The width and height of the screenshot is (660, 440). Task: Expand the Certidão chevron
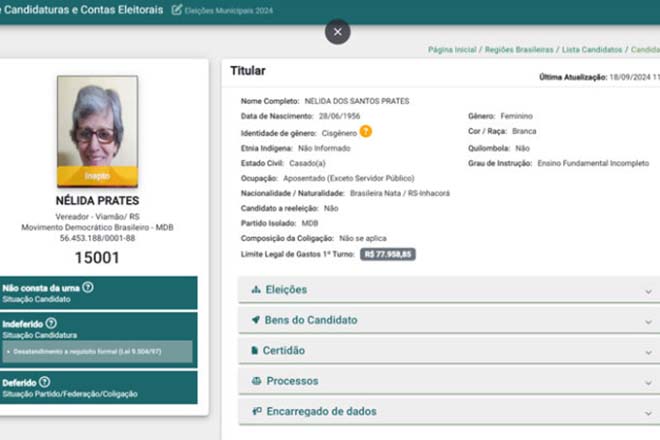(648, 352)
